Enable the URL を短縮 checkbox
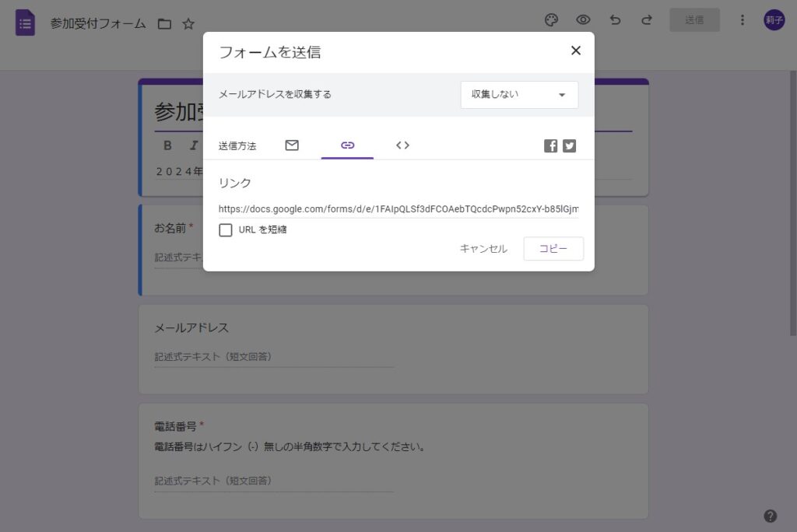 [226, 230]
